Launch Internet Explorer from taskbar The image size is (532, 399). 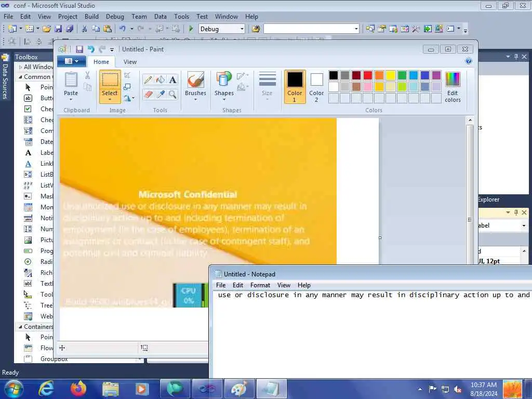tap(46, 389)
